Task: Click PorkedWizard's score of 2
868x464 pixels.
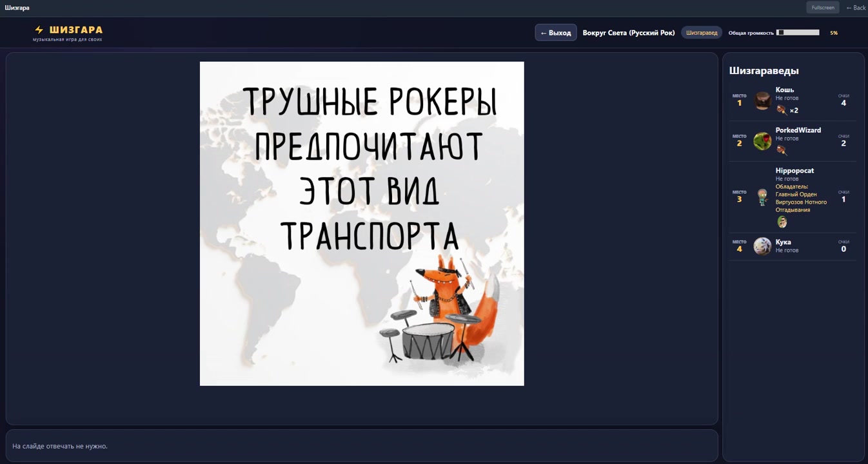Action: [x=843, y=144]
